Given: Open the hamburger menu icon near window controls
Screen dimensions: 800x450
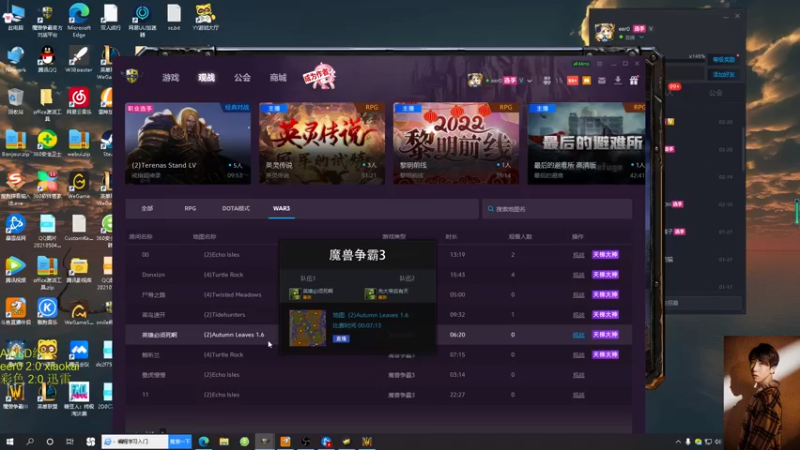Looking at the screenshot, I should 599,64.
